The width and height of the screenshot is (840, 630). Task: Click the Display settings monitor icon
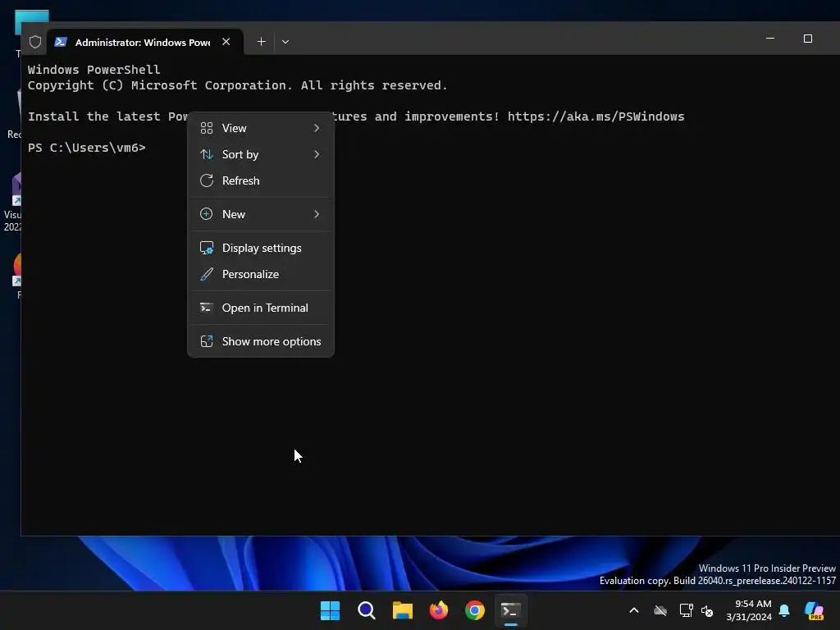click(x=206, y=248)
